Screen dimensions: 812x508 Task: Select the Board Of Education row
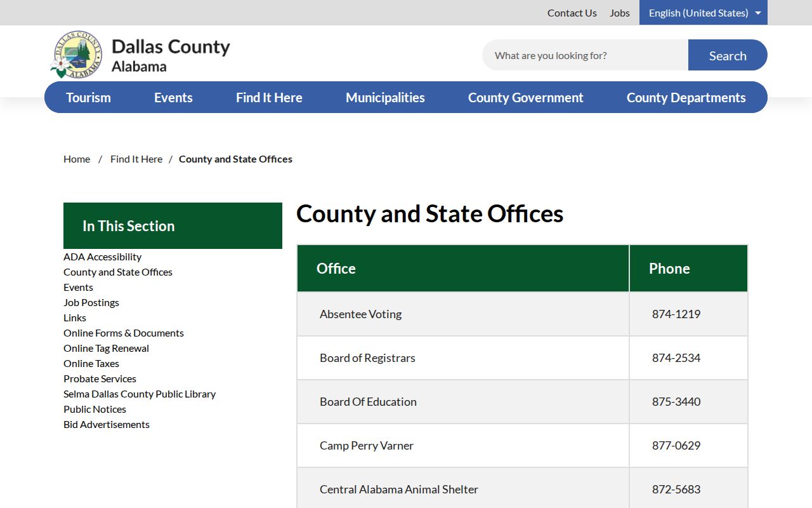pyautogui.click(x=522, y=401)
